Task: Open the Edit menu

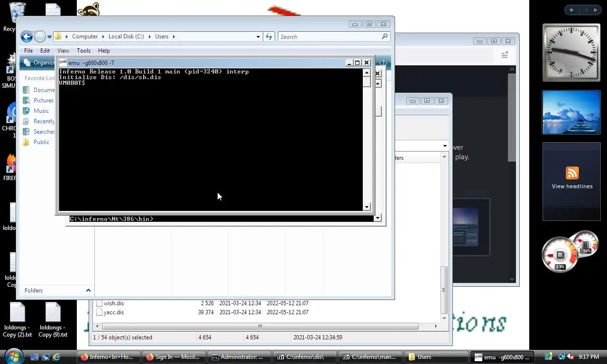Action: click(45, 51)
